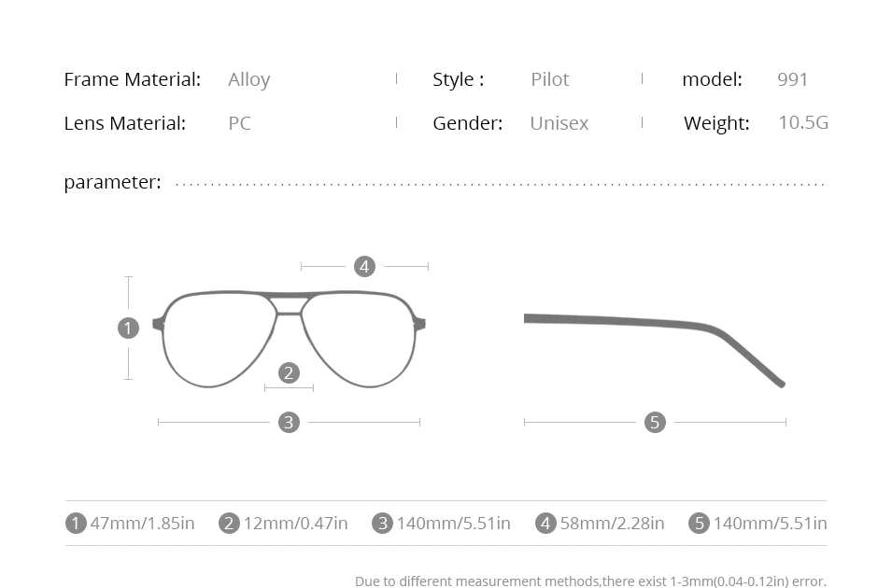The image size is (892, 588).
Task: Click the number 1 marker beside the glasses height
Action: pos(128,329)
